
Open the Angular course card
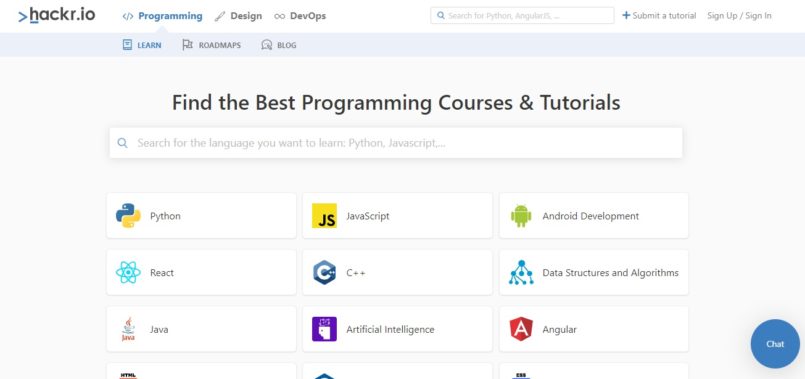pos(594,329)
